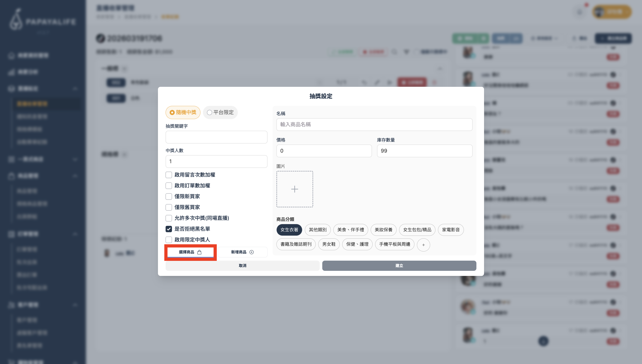The width and height of the screenshot is (642, 364).
Task: Select the 女生衣著 category tag
Action: 289,229
